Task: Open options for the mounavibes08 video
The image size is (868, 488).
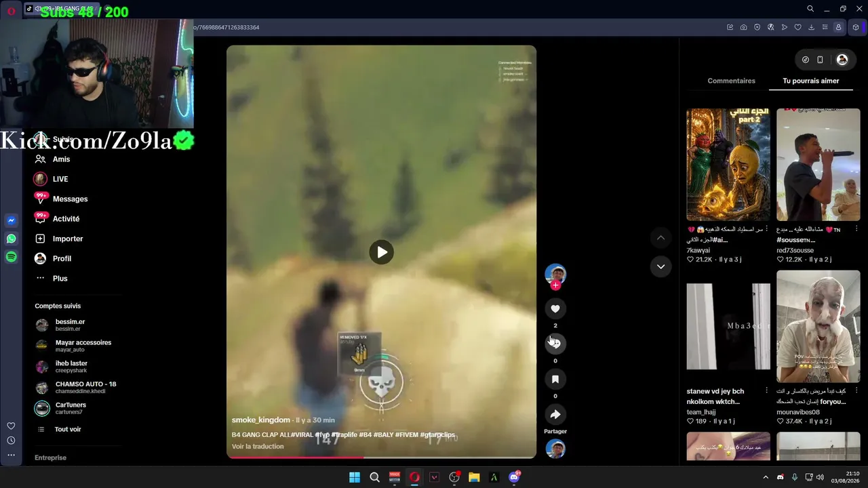Action: coord(856,390)
